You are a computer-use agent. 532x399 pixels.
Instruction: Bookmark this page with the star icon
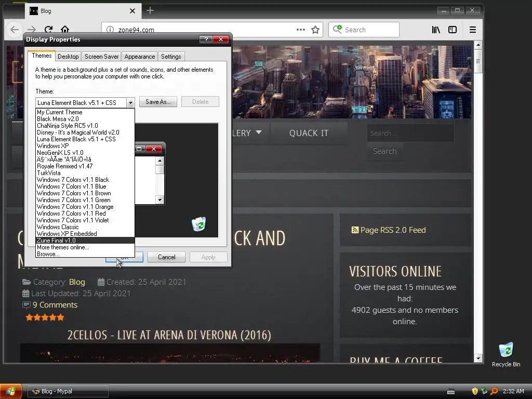tap(315, 30)
